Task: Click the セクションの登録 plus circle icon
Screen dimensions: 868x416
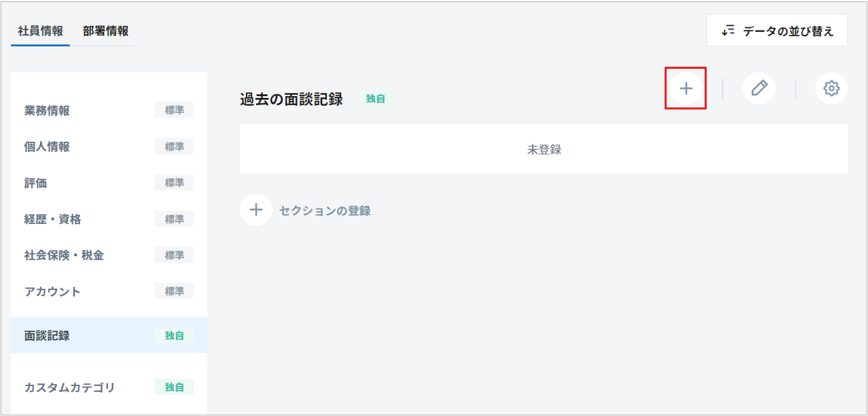Action: click(x=256, y=210)
